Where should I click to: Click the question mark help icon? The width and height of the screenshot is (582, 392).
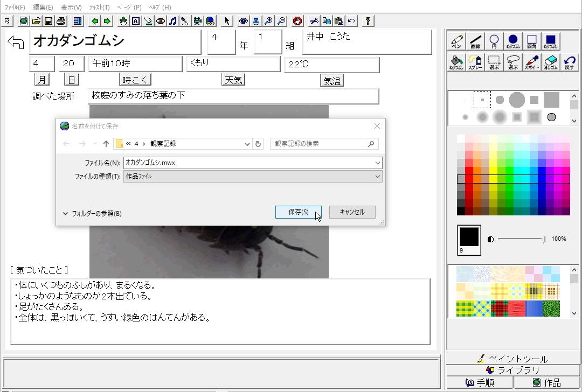368,21
